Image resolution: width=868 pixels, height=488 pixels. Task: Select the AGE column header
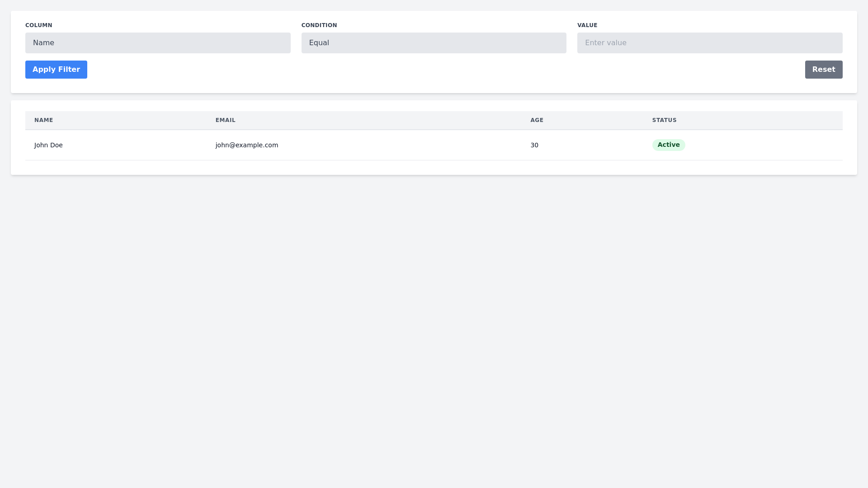537,120
